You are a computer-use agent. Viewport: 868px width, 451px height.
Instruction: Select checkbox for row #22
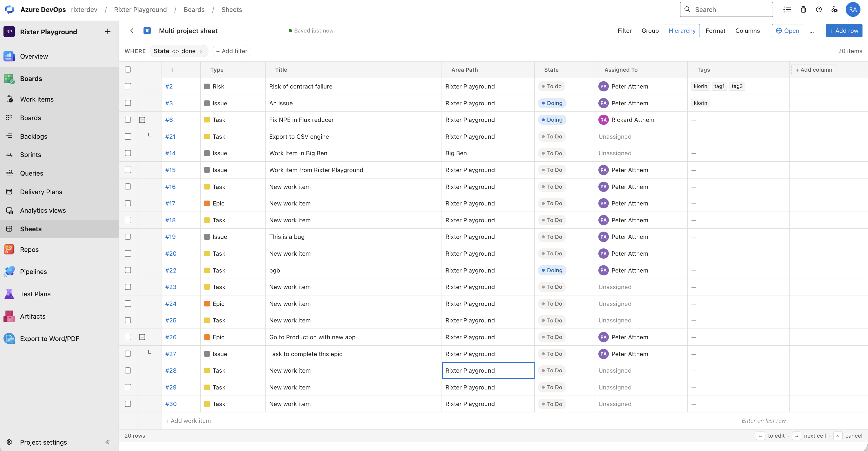click(128, 270)
